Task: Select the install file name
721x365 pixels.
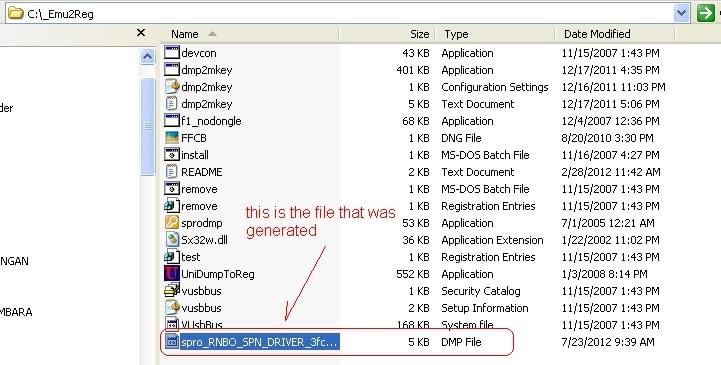Action: (x=195, y=155)
